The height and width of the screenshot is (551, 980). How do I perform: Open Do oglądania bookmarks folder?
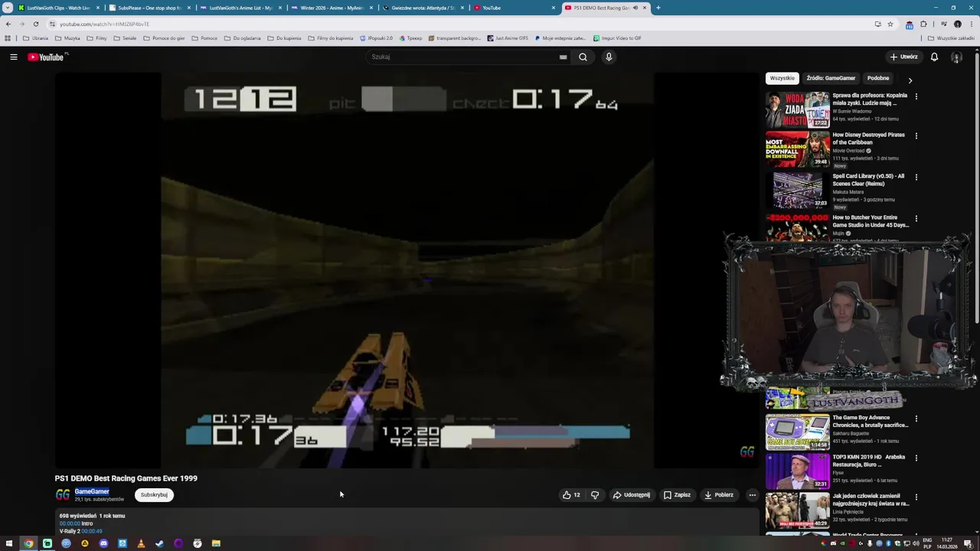pos(243,38)
